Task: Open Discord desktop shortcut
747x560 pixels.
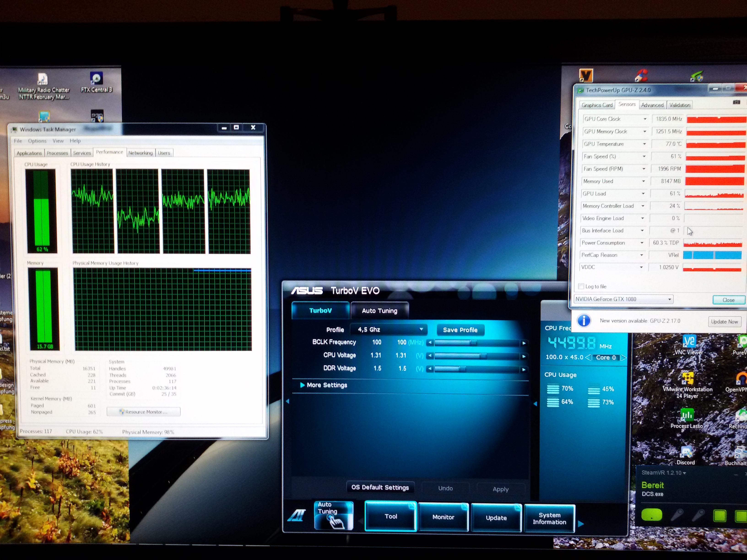Action: [685, 455]
